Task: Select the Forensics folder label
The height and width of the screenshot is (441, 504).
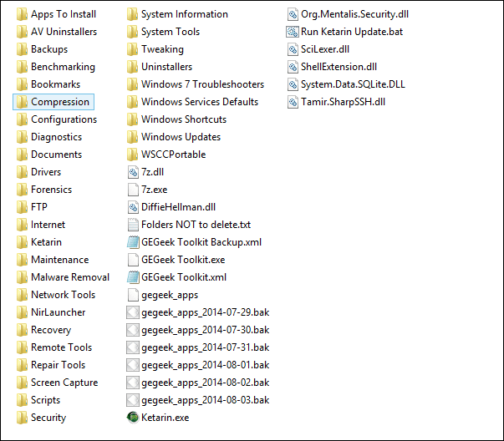Action: (52, 190)
